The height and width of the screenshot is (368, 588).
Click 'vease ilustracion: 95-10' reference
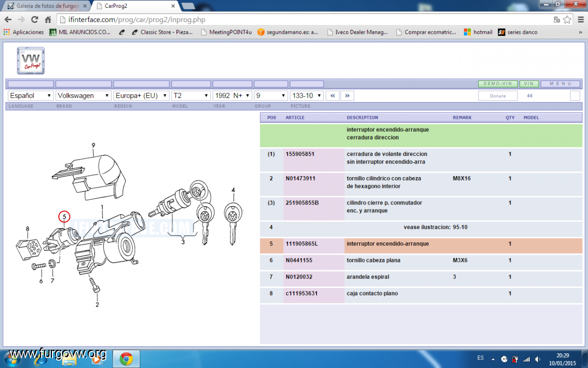(436, 228)
